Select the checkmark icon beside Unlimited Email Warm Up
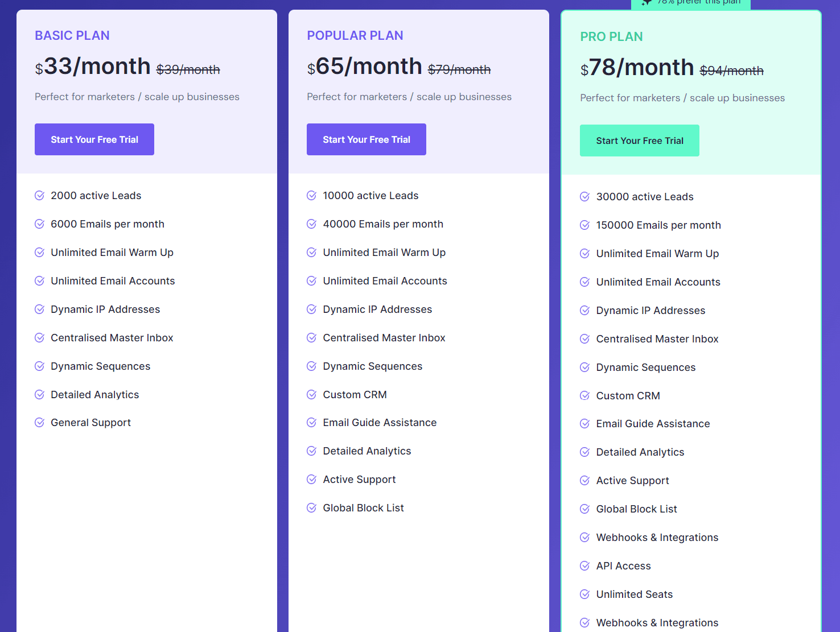The height and width of the screenshot is (632, 840). 39,252
